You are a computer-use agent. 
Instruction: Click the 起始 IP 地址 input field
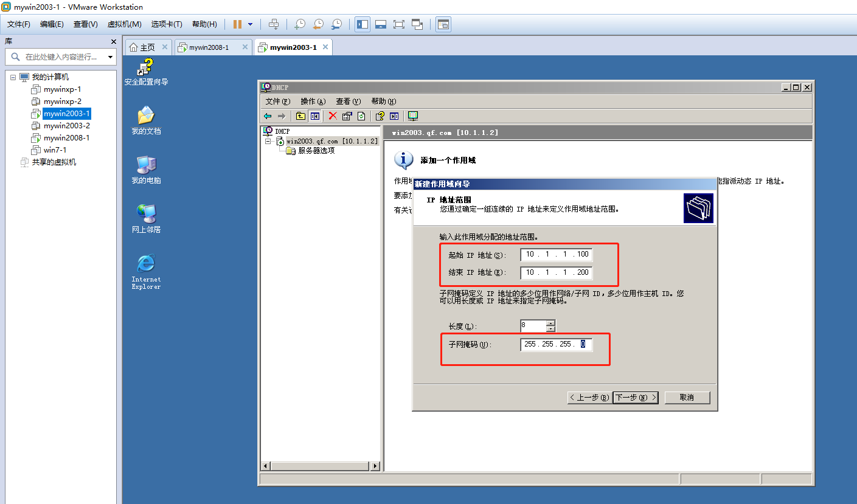(x=557, y=255)
